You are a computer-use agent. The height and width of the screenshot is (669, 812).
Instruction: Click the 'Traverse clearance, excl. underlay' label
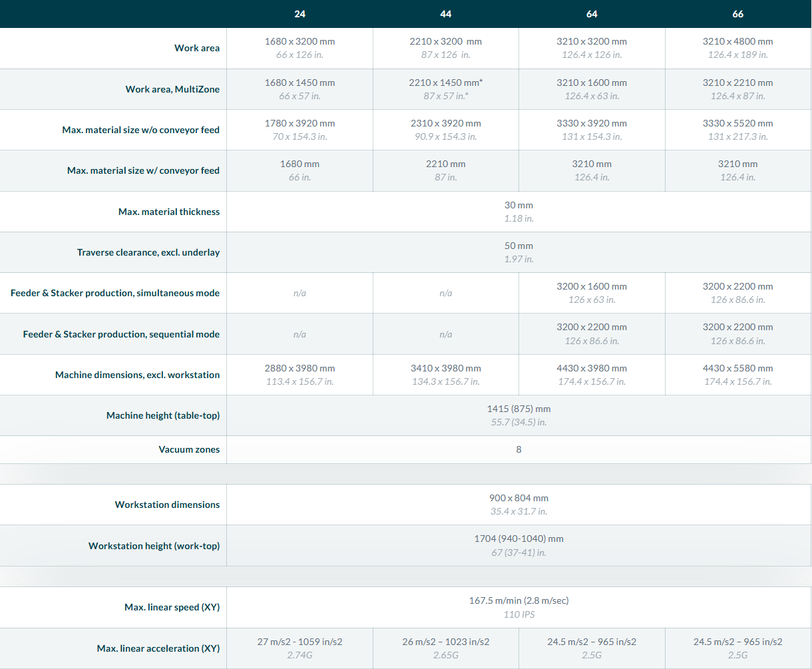pos(148,252)
